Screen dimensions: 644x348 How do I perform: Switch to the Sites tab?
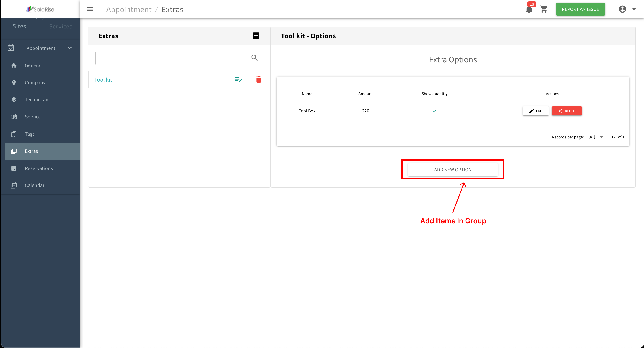point(19,26)
